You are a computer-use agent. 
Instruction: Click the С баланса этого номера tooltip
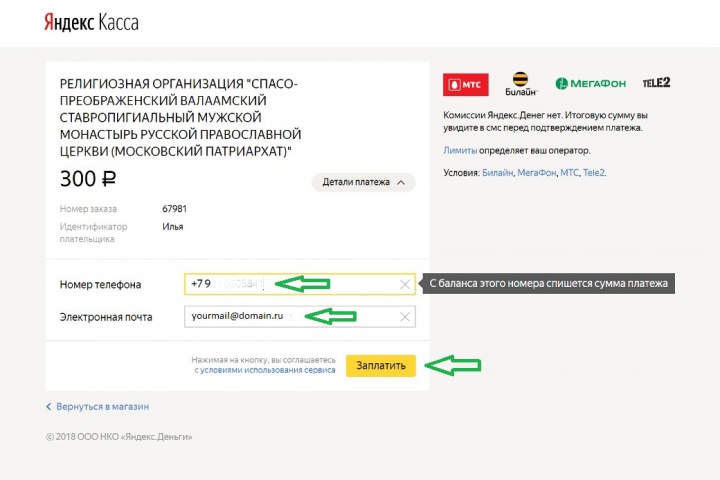[548, 283]
